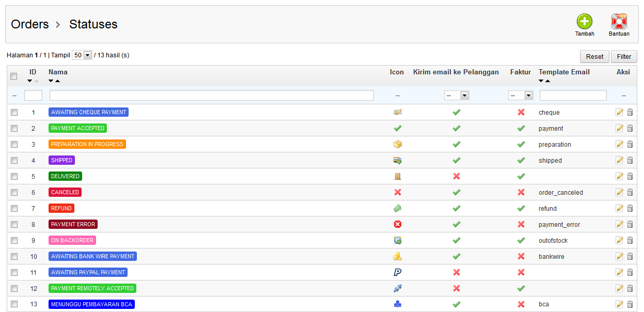Delete the Awaiting PayPal Payment row

(630, 272)
